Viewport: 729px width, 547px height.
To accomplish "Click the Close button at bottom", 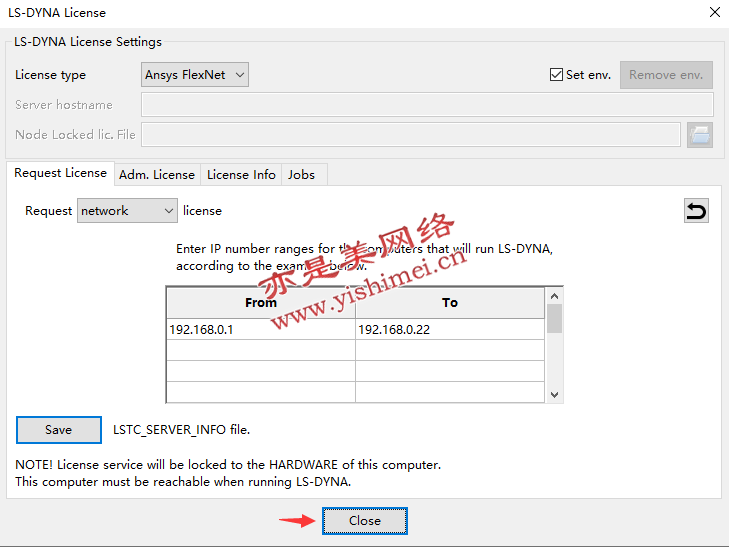I will coord(365,521).
